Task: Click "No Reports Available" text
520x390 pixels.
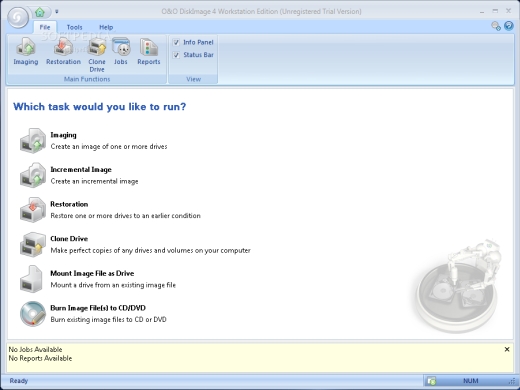Action: coord(40,358)
